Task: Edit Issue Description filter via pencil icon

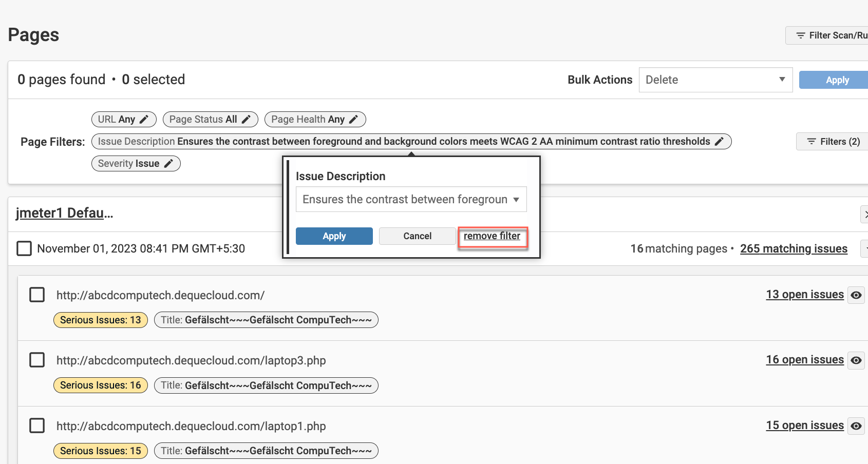Action: click(719, 142)
